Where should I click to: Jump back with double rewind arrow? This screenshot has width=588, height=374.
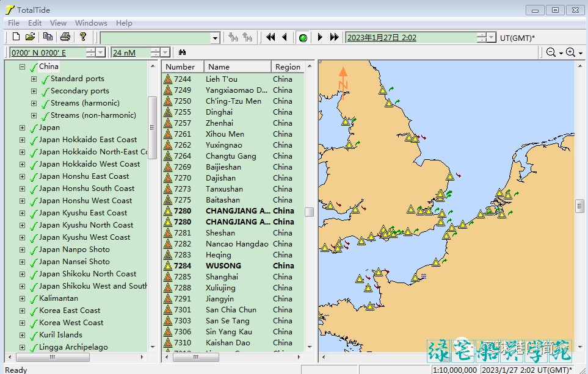coord(270,37)
